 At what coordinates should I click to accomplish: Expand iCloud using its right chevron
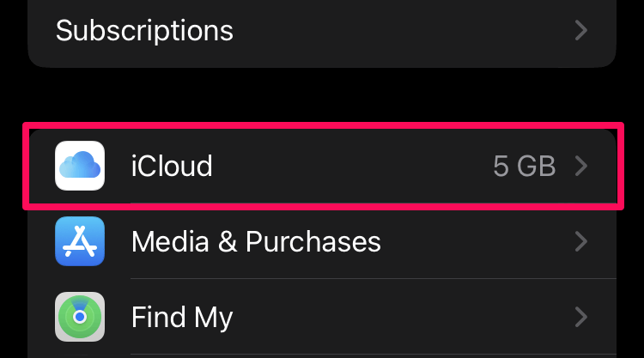(x=581, y=166)
